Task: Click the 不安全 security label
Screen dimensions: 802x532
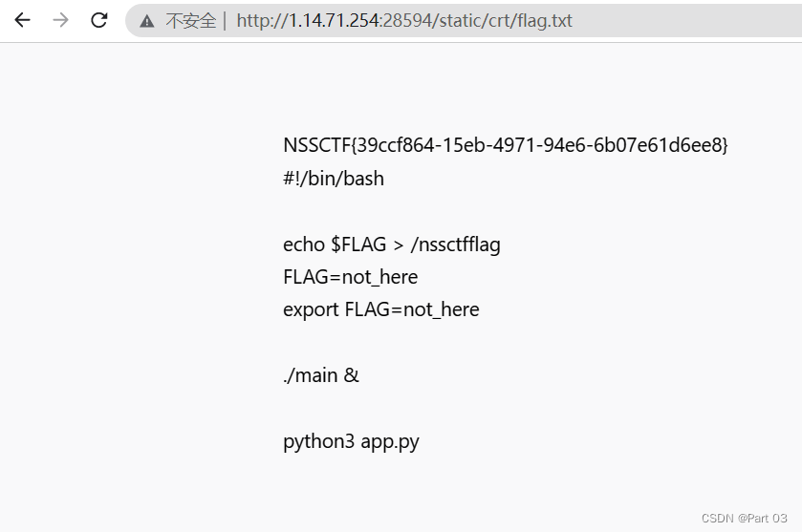Action: 191,21
